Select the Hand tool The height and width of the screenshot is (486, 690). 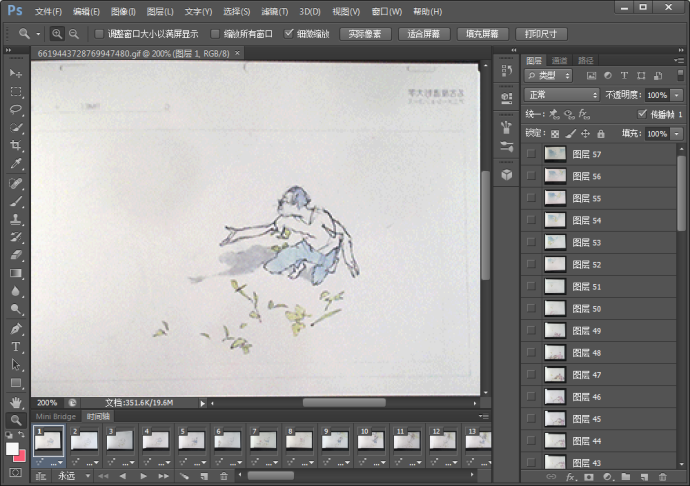[x=16, y=402]
